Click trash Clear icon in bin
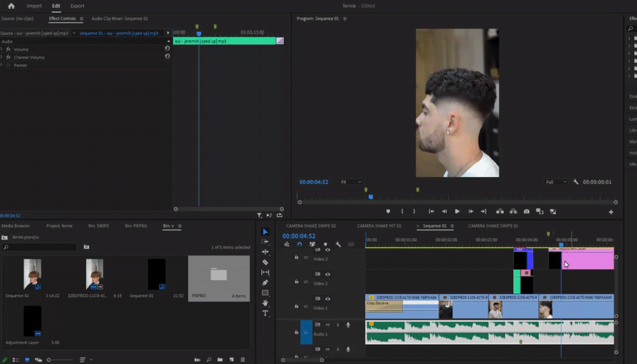 tap(243, 360)
